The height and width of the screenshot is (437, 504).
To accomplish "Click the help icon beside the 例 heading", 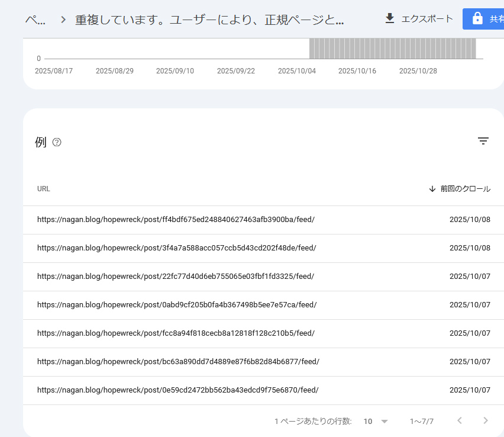I will click(57, 142).
